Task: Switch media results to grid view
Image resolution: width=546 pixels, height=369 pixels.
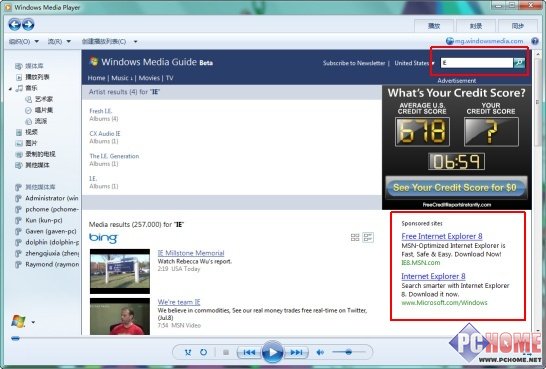Action: (x=355, y=237)
